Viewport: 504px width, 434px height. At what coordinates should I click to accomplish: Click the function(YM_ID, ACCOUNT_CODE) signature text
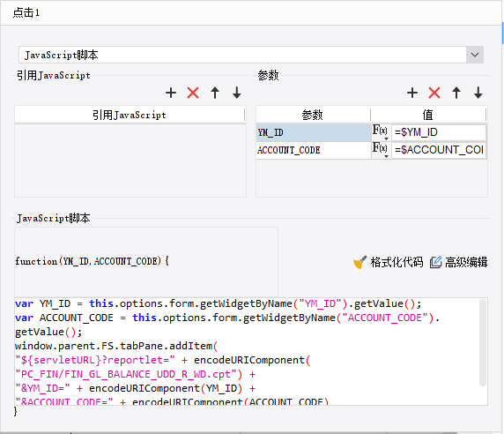pyautogui.click(x=92, y=261)
